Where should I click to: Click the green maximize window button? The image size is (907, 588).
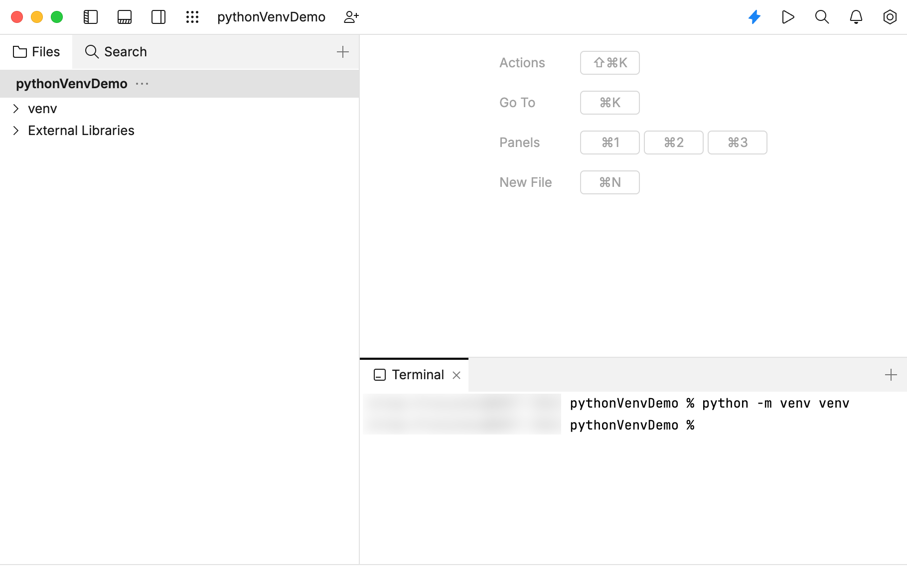pyautogui.click(x=57, y=17)
